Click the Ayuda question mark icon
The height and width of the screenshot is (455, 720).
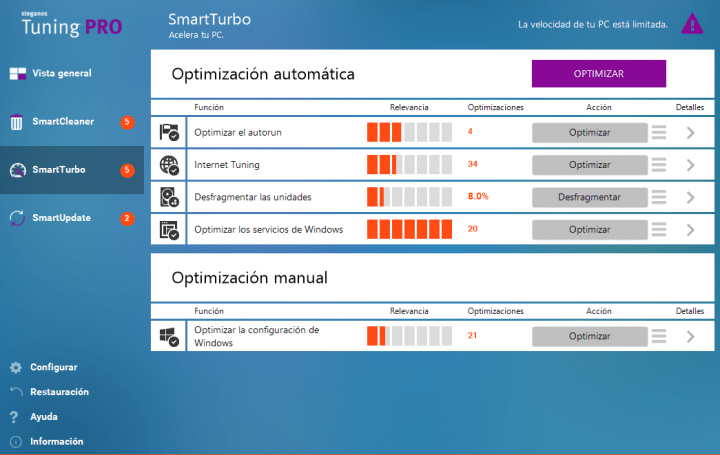[14, 417]
